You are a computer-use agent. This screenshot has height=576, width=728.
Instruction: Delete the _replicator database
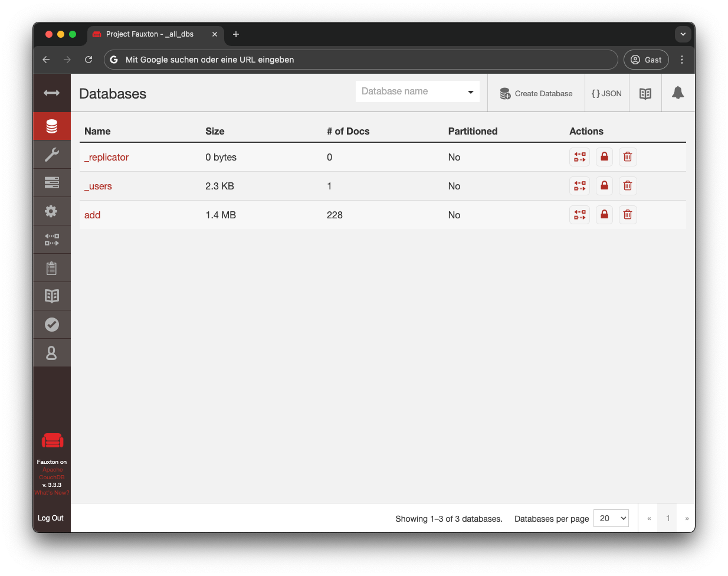[x=627, y=157]
